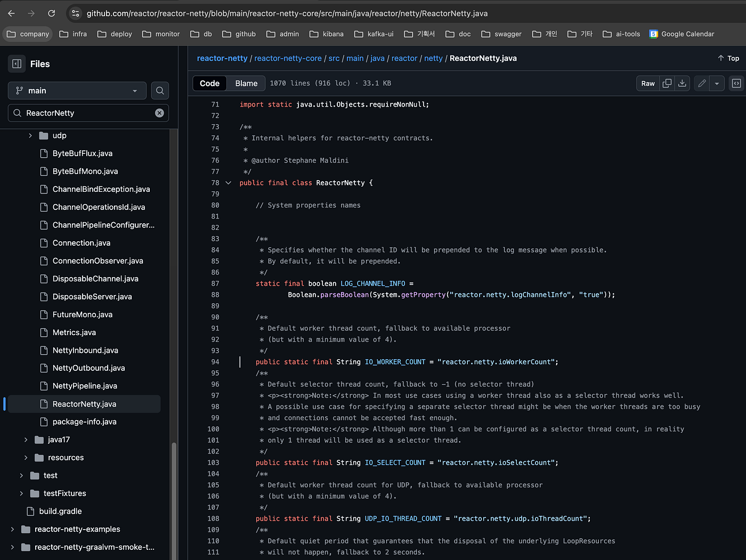Open ChannelBindException.java file

pyautogui.click(x=101, y=189)
